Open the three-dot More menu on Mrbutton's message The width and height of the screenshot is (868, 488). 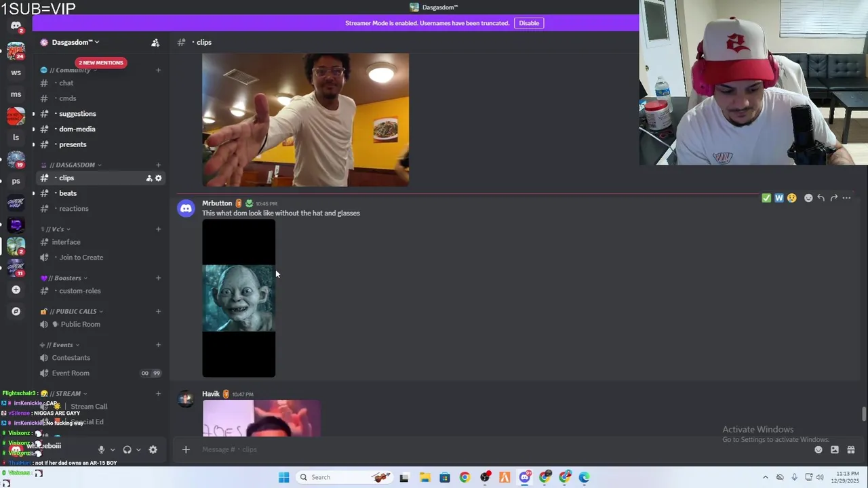[846, 198]
